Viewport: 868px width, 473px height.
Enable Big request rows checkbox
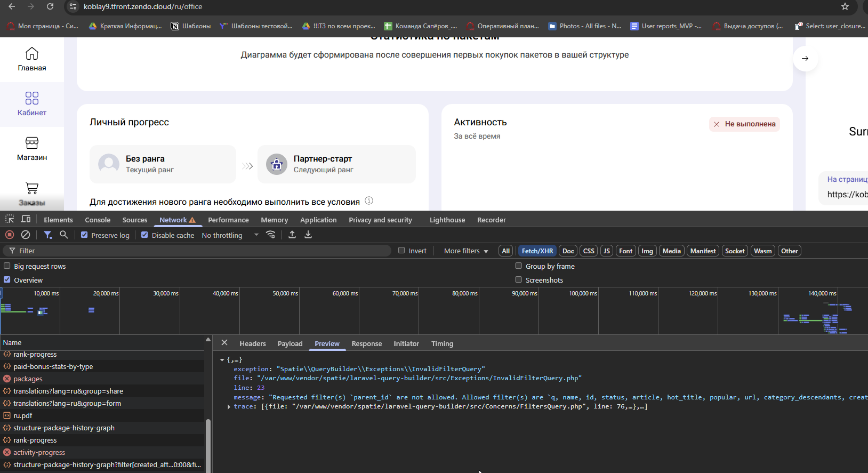click(7, 266)
